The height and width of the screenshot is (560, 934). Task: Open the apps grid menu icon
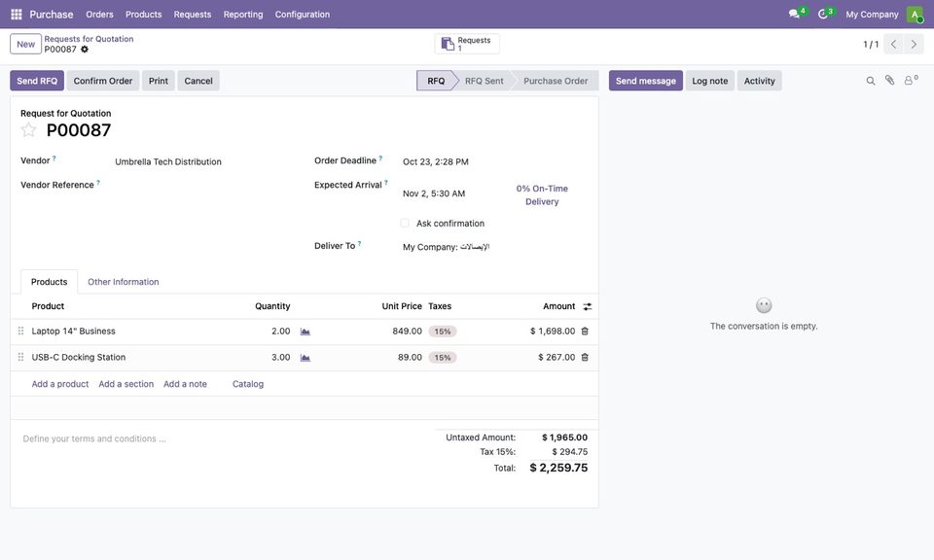coord(17,14)
